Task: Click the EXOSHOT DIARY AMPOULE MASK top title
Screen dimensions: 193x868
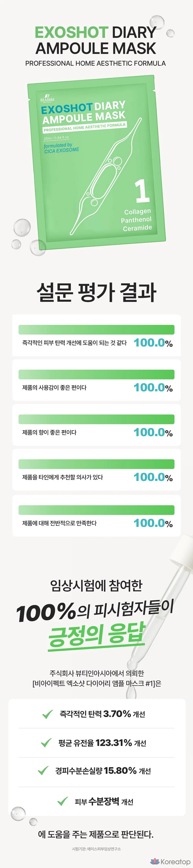Action: [x=96, y=40]
